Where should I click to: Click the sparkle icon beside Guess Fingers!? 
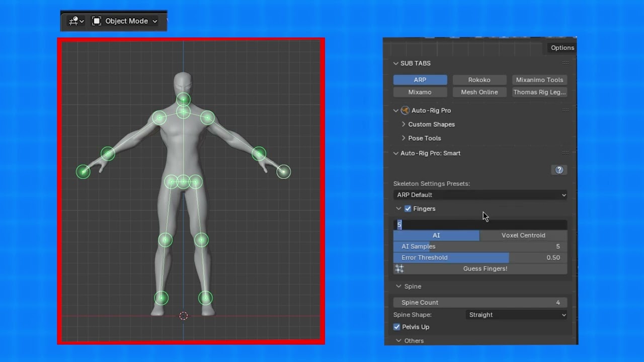pyautogui.click(x=399, y=268)
